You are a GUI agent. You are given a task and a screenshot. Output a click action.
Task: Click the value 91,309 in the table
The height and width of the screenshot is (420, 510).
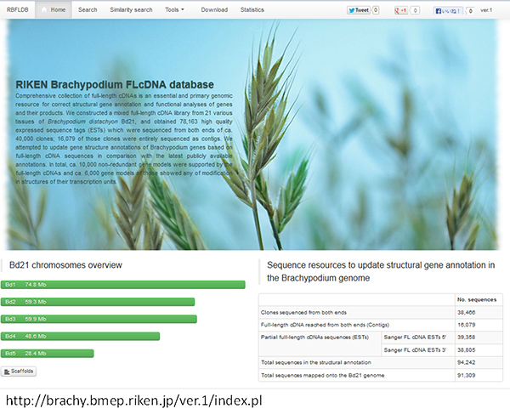click(466, 376)
